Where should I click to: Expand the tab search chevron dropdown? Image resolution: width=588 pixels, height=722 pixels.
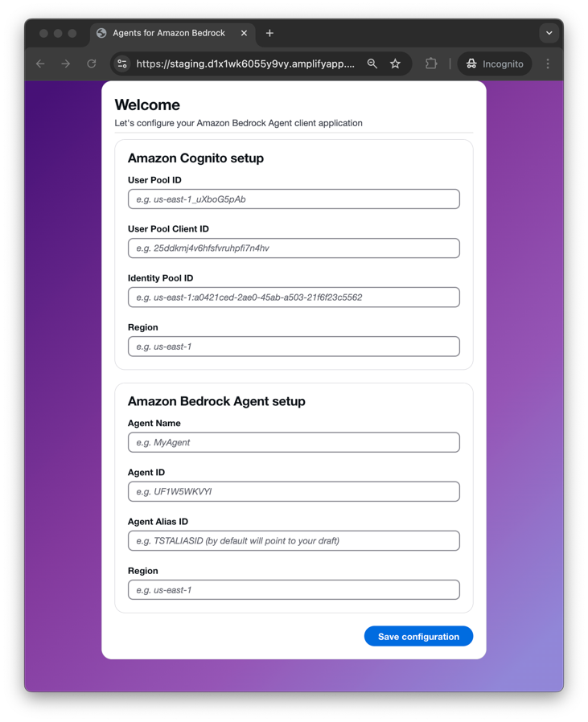point(549,33)
